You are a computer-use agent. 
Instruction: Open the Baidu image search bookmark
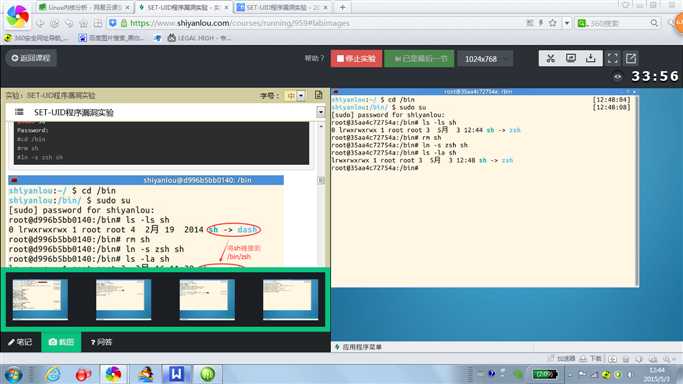click(111, 38)
